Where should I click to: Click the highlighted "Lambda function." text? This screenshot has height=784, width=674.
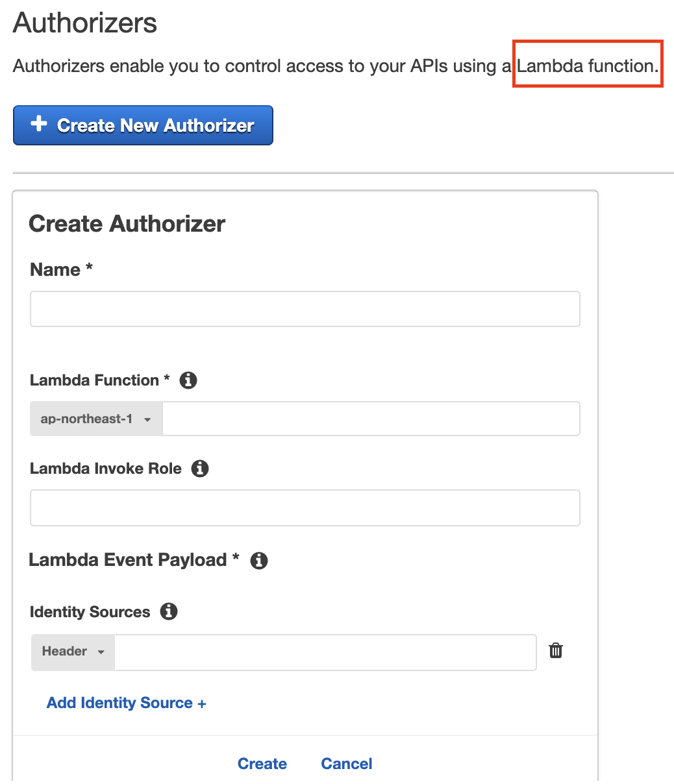[x=588, y=65]
